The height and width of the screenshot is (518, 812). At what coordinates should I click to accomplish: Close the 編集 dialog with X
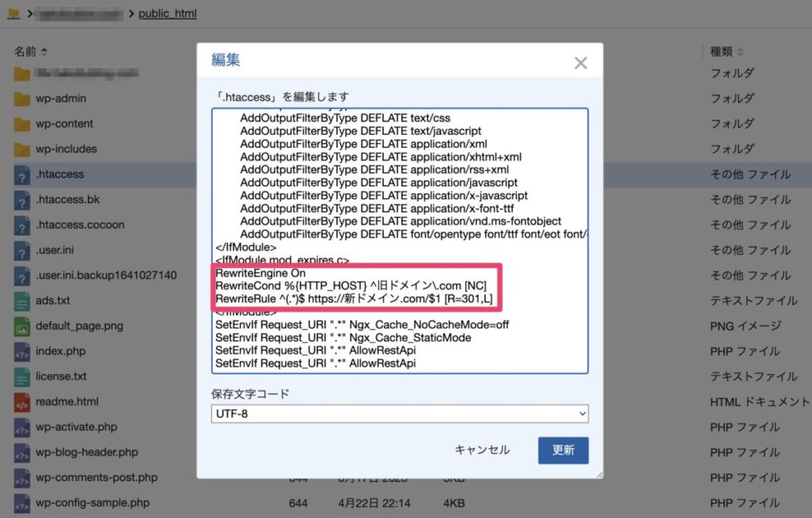[580, 63]
